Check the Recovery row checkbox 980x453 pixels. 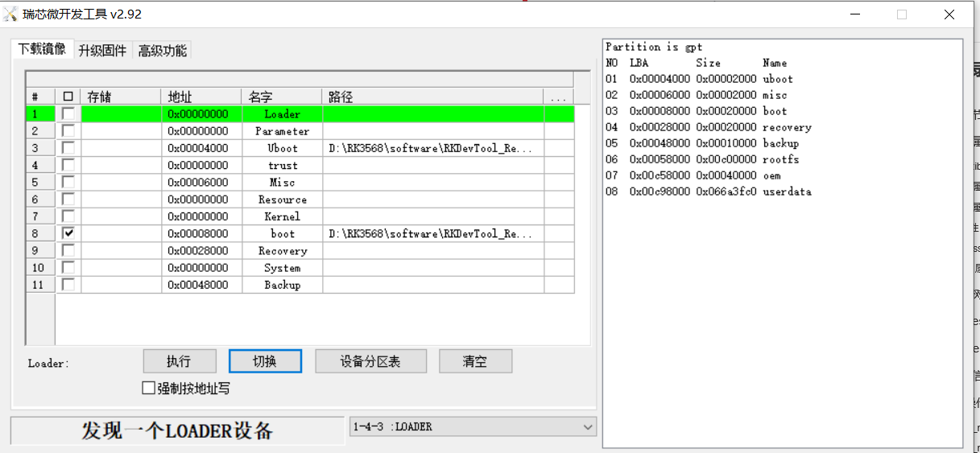tap(68, 250)
